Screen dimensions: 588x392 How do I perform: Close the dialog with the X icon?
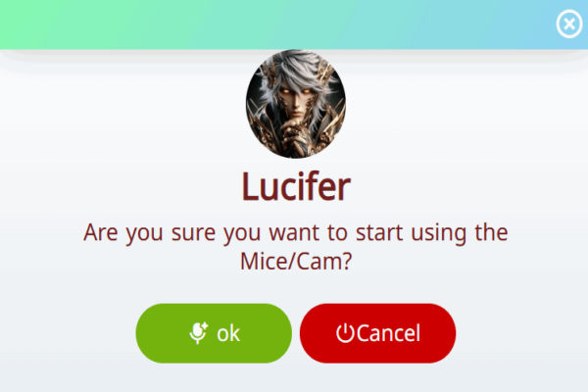[x=568, y=24]
